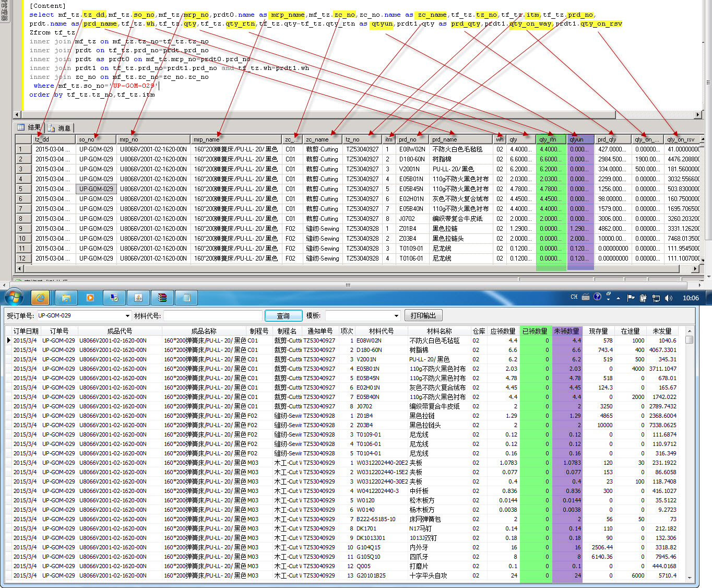Click the CH input language indicator
The image size is (712, 588).
tap(574, 297)
